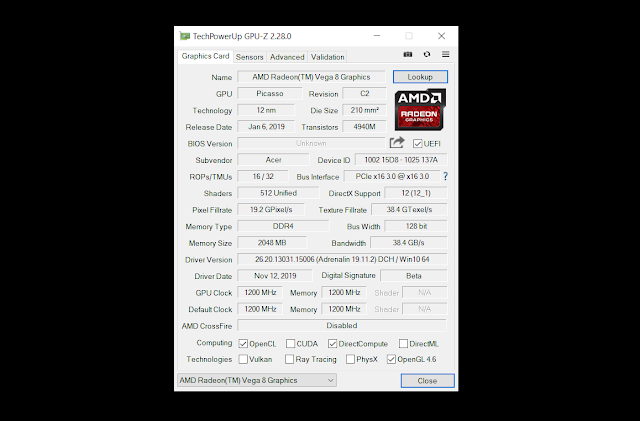Click the ROPs/TMUs field 16 / 32
Image resolution: width=640 pixels, height=421 pixels.
tap(263, 176)
